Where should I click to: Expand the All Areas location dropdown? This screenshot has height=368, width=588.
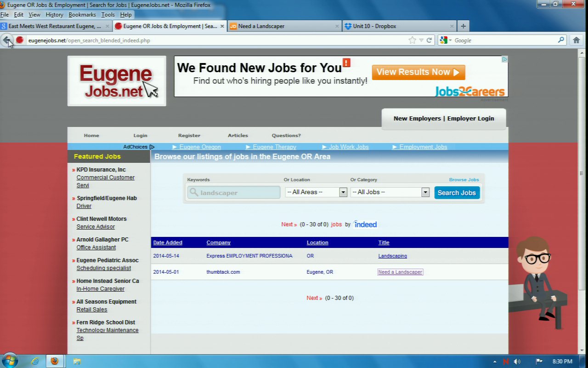pos(343,192)
